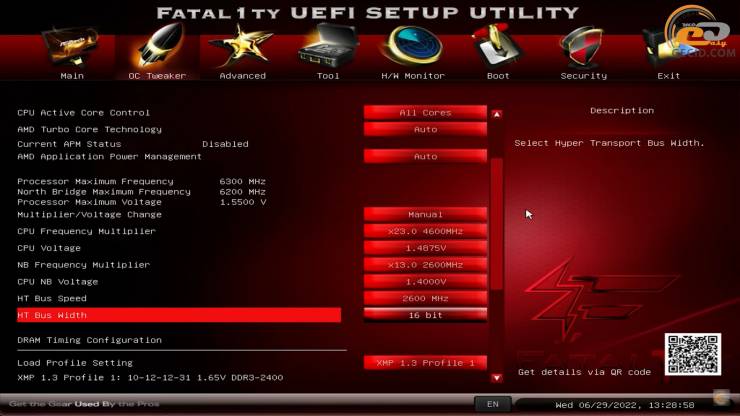Click the Current APM Status Disabled value

[225, 144]
